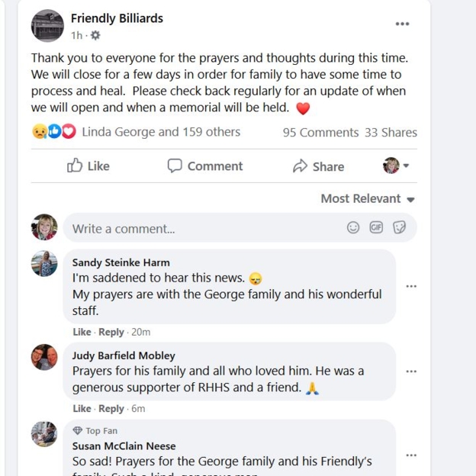The height and width of the screenshot is (476, 476).
Task: Click the Share button
Action: 319,166
